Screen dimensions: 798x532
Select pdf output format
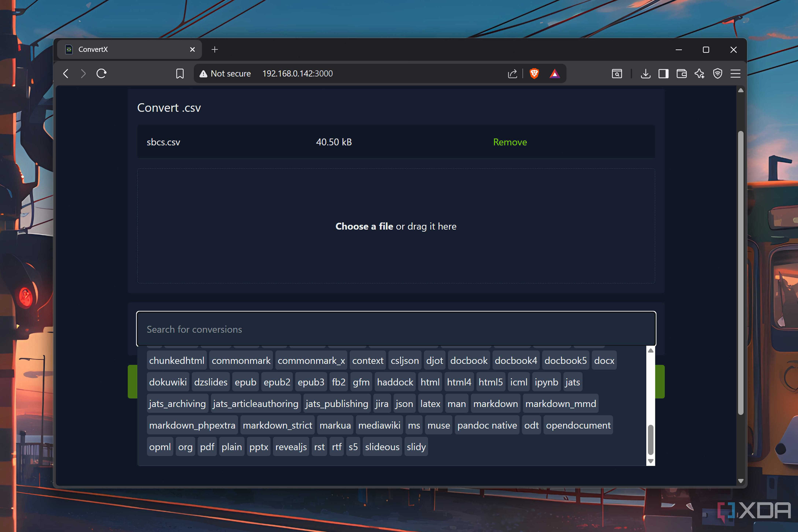[207, 447]
